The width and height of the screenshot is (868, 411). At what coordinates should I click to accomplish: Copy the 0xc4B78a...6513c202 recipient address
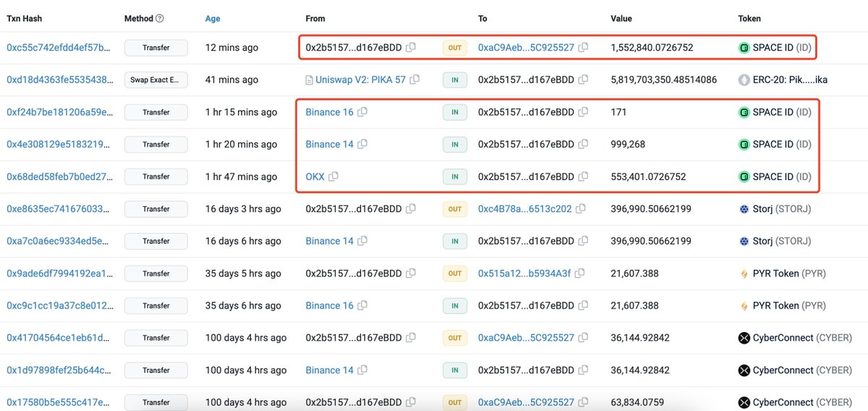(x=582, y=209)
